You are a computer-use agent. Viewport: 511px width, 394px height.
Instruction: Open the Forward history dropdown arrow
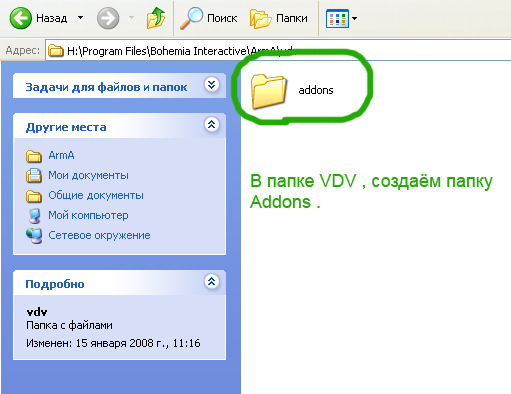coord(132,17)
